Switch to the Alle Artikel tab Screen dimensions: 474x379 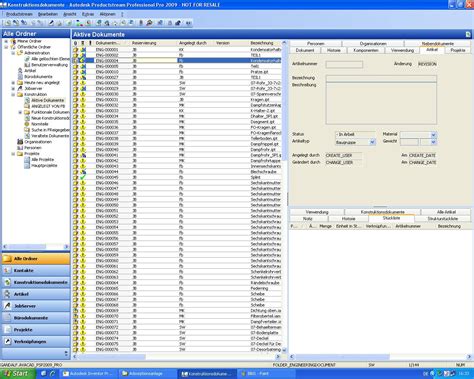[446, 212]
